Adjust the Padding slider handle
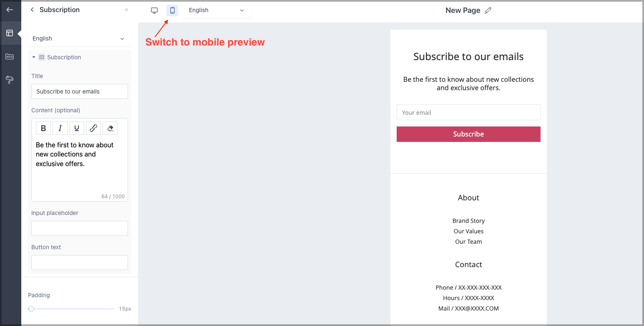Viewport: 644px width, 326px height. (31, 309)
